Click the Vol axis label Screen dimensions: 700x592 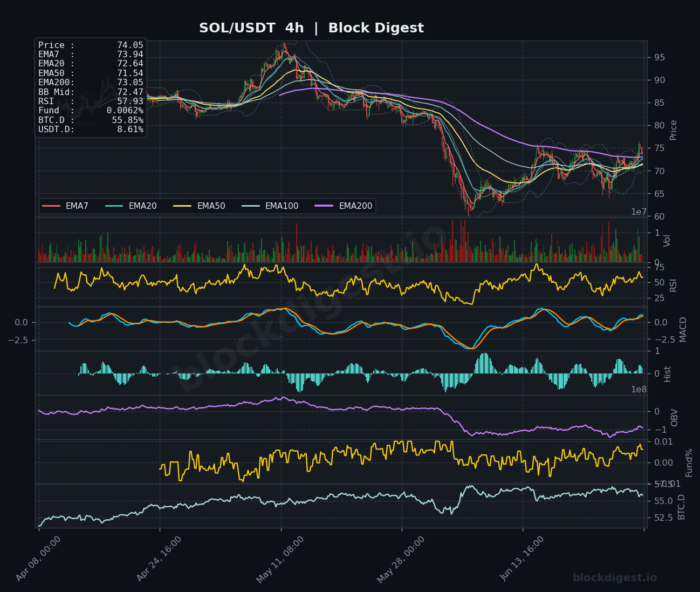668,241
